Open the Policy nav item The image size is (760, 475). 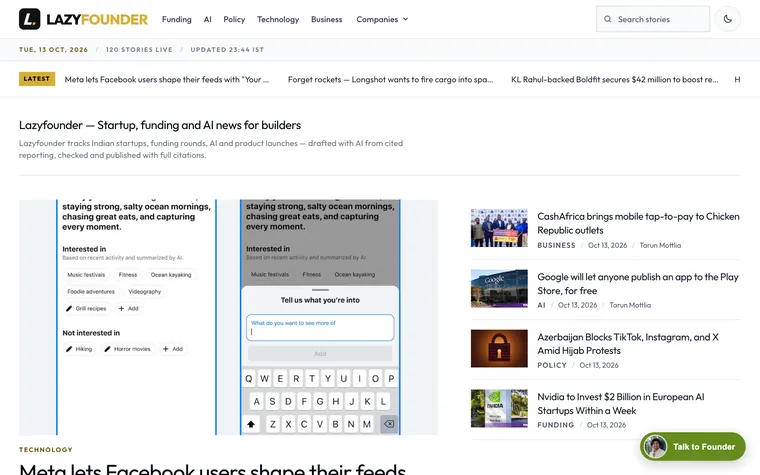[234, 19]
